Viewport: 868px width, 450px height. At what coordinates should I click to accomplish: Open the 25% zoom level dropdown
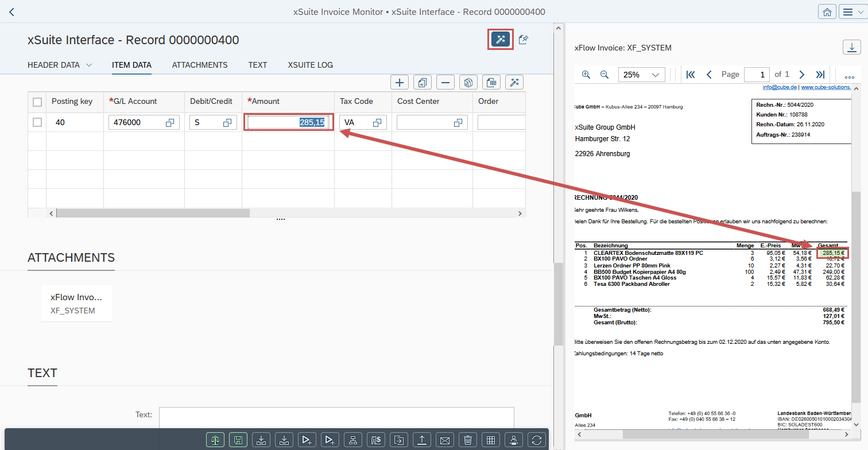tap(641, 75)
